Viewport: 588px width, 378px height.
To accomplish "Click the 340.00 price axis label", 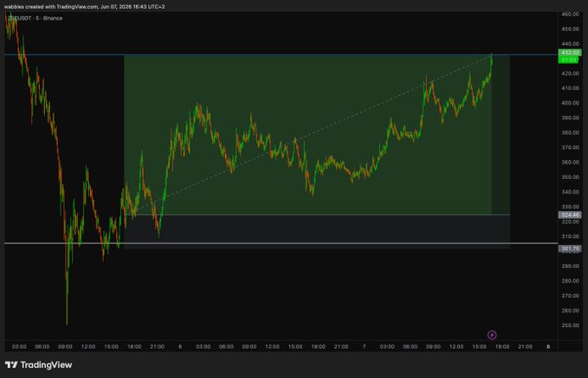I will [570, 192].
